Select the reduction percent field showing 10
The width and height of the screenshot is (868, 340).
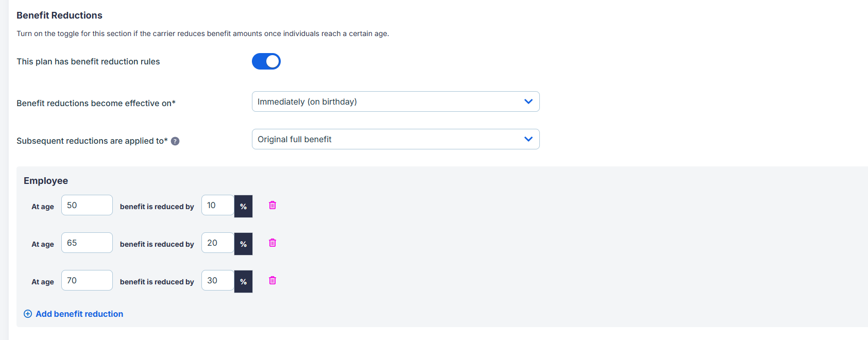click(218, 205)
